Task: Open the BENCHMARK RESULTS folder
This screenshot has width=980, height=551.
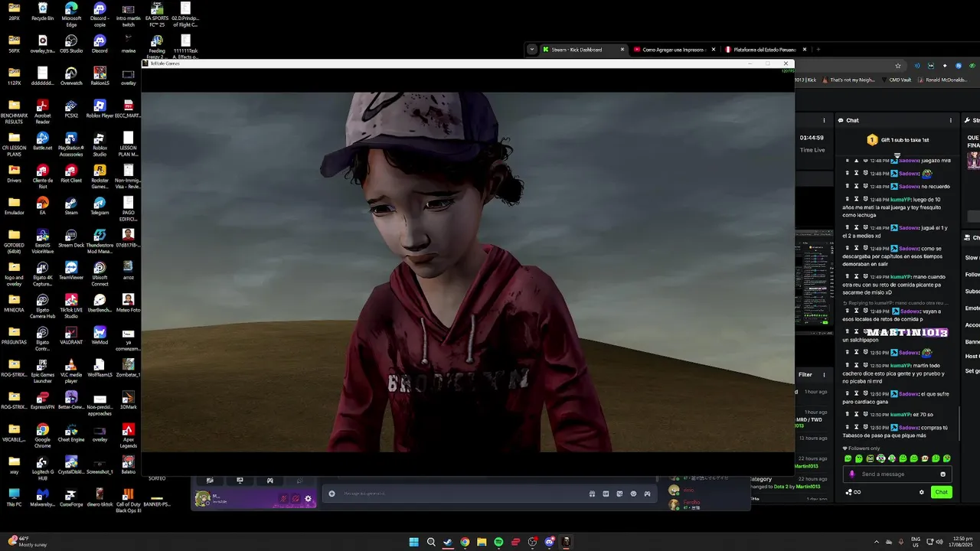Action: pos(15,112)
